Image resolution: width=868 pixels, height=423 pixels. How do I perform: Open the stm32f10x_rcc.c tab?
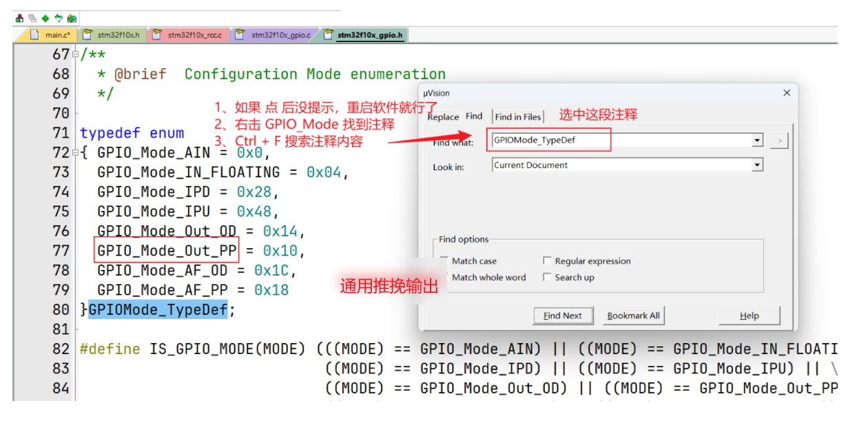pos(189,34)
